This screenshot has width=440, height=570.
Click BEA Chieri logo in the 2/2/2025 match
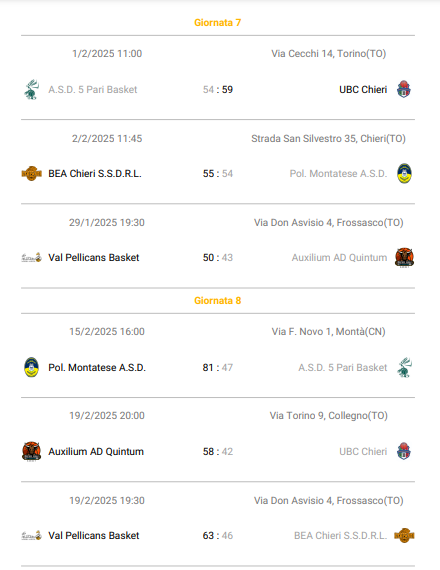click(32, 173)
